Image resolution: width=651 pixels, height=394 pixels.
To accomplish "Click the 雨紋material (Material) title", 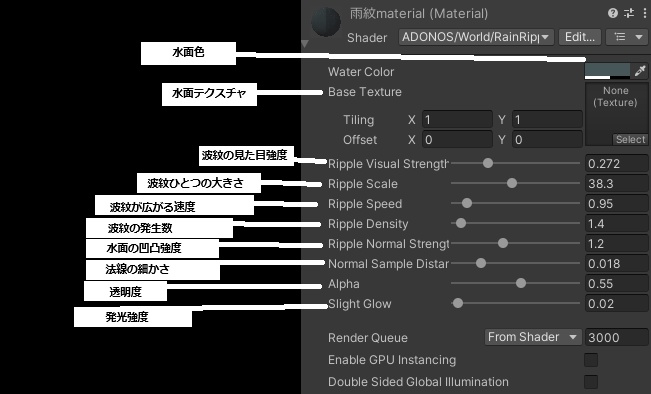I will (x=418, y=14).
